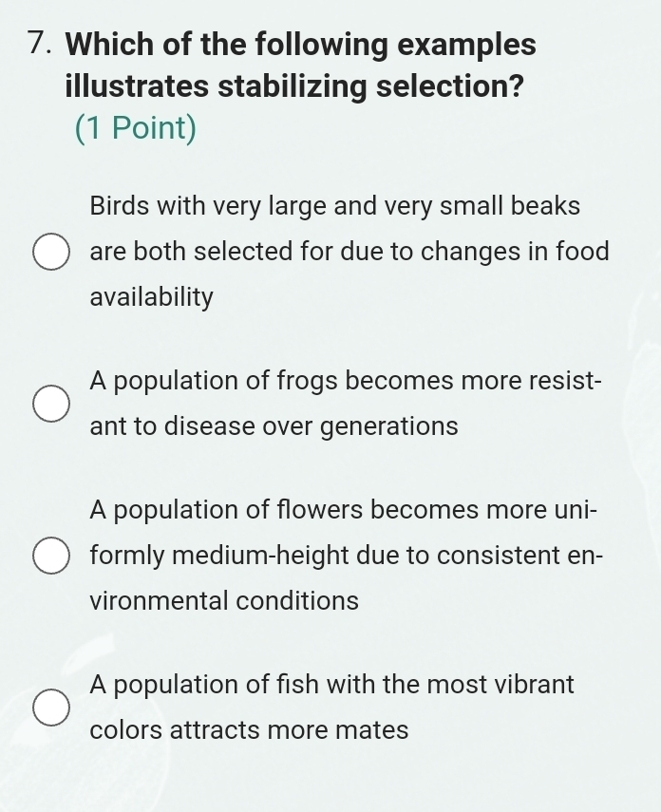
Task: Select the radio button beside the frogs answer
Action: coord(51,404)
